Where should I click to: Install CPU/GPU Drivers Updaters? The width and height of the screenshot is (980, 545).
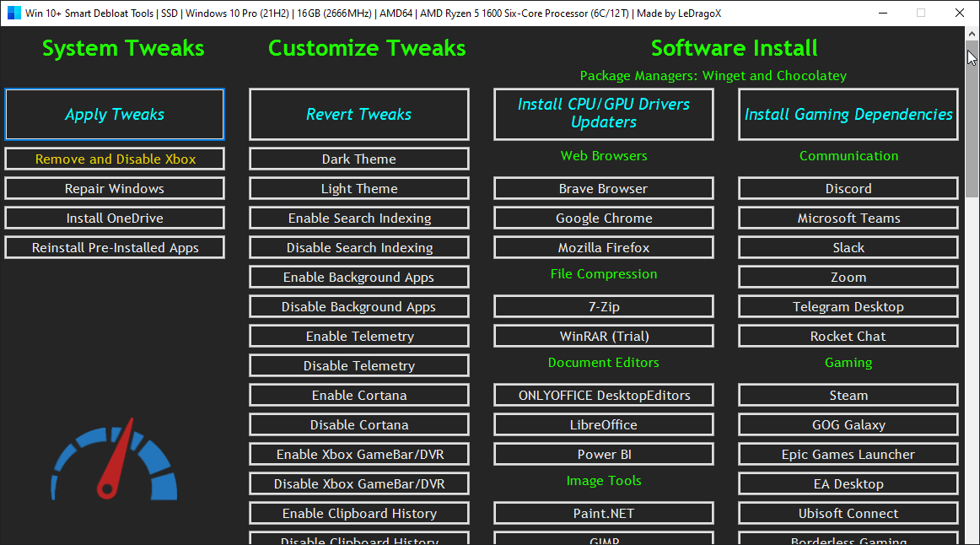pos(604,115)
